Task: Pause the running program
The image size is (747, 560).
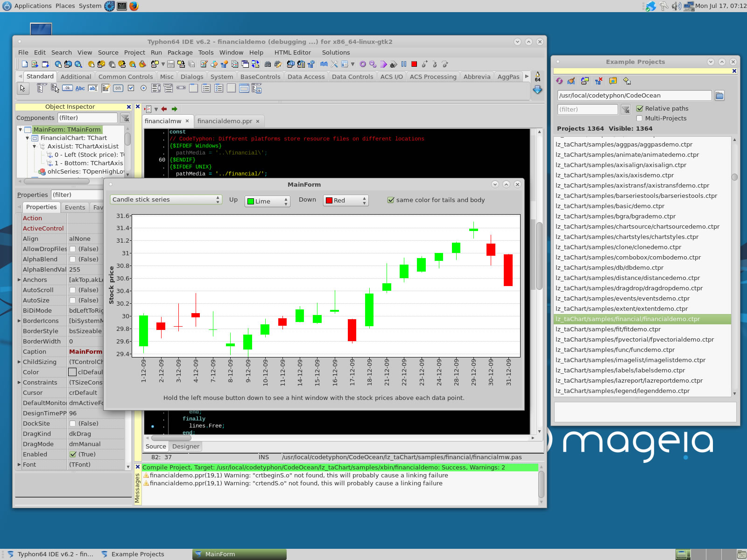Action: tap(404, 64)
